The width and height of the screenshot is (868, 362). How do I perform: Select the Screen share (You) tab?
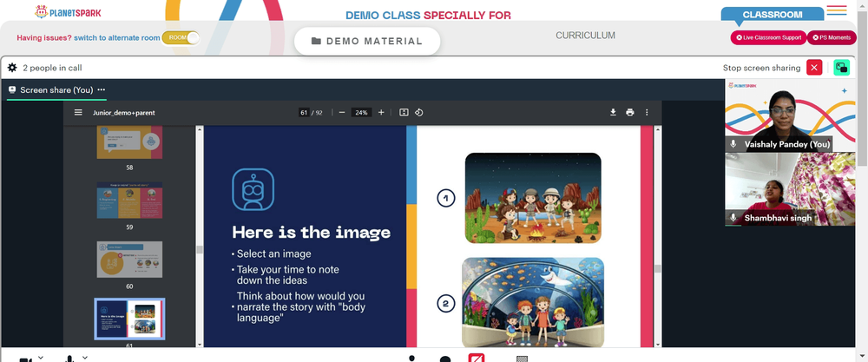point(56,89)
